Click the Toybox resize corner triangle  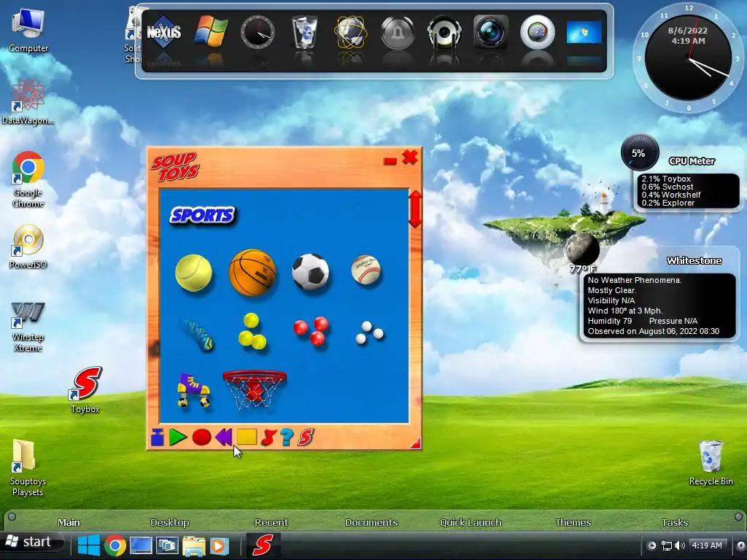(415, 443)
